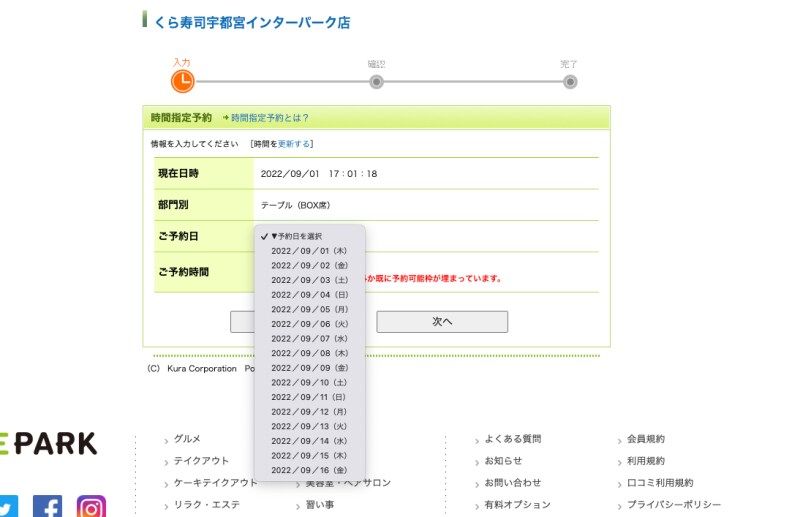Image resolution: width=800 pixels, height=517 pixels.
Task: Click the red reservation-full warning message
Action: pyautogui.click(x=433, y=279)
